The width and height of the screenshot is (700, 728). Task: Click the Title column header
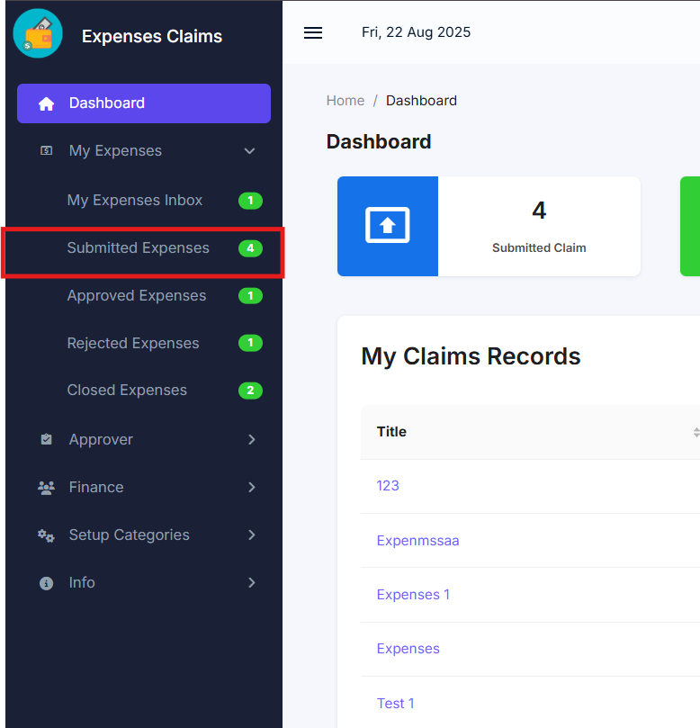391,432
